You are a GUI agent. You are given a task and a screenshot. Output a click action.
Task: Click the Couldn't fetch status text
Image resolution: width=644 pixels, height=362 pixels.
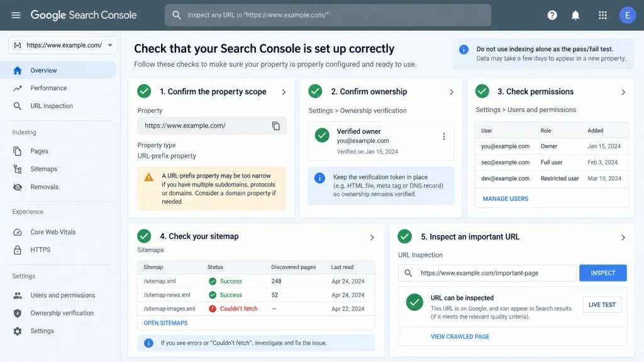click(238, 309)
